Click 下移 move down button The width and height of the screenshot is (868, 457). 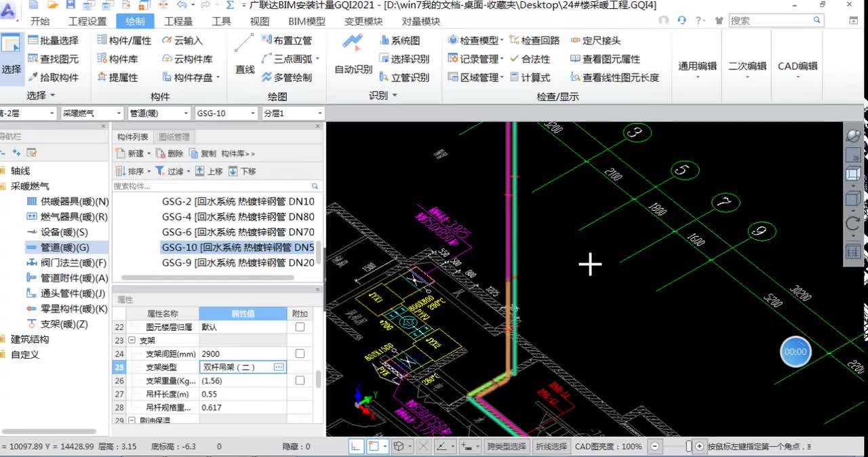(x=242, y=172)
